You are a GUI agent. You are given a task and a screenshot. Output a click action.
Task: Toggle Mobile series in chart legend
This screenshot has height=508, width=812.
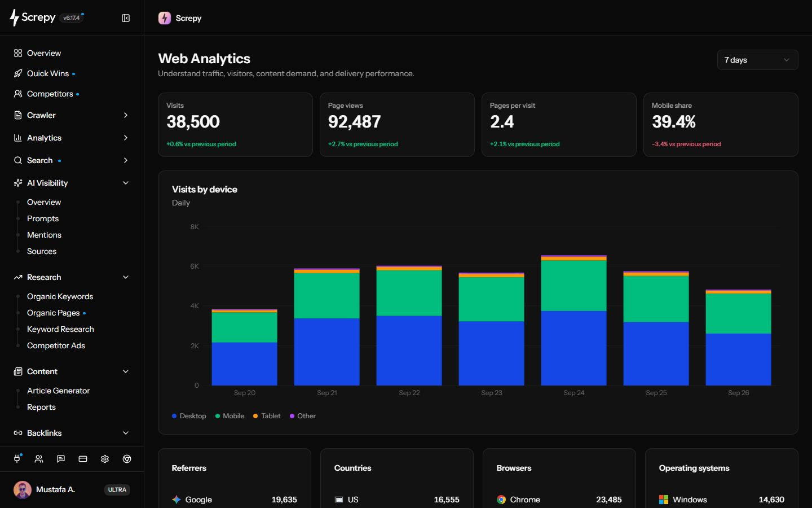(x=230, y=416)
